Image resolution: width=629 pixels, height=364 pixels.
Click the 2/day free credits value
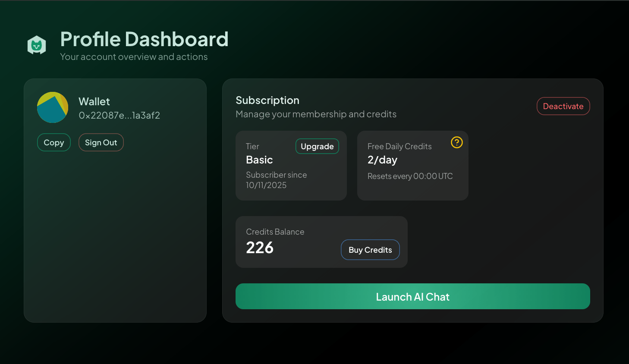382,160
